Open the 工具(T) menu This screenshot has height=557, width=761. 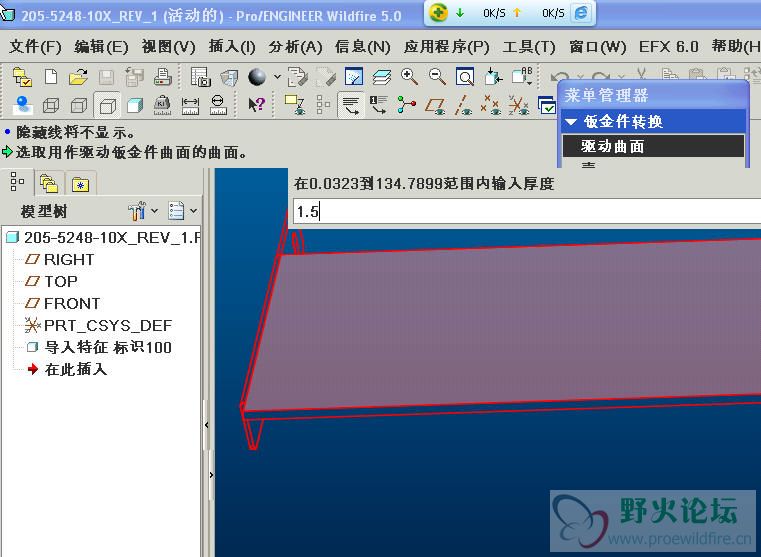(x=529, y=47)
